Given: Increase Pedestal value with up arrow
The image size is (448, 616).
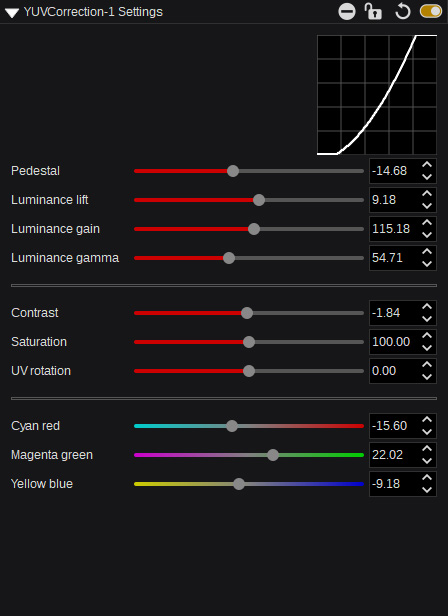Looking at the screenshot, I should click(x=427, y=165).
